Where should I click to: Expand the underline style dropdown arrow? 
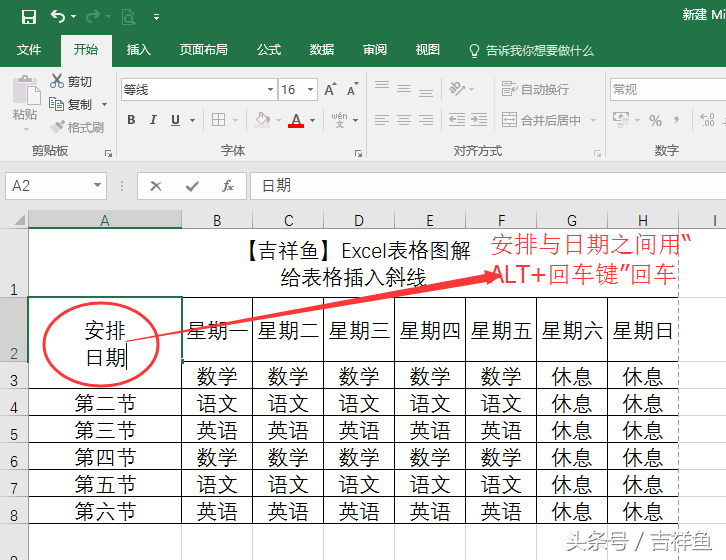[x=192, y=120]
